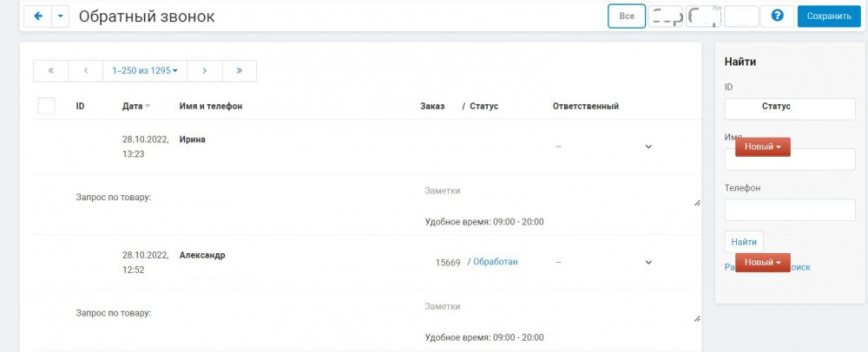Open the 'Обработан' status link for order 15669
Screen dimensions: 868x352
click(495, 262)
